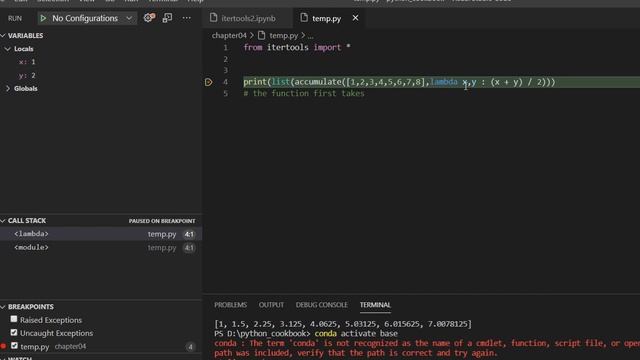Toggle Raised Exceptions breakpoint checkbox

[14, 319]
